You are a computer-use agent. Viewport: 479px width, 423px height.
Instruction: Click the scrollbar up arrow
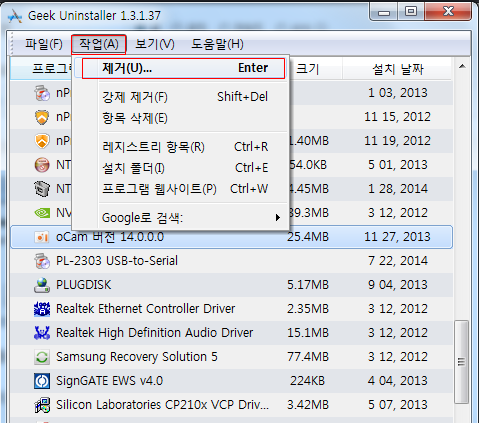pyautogui.click(x=462, y=66)
